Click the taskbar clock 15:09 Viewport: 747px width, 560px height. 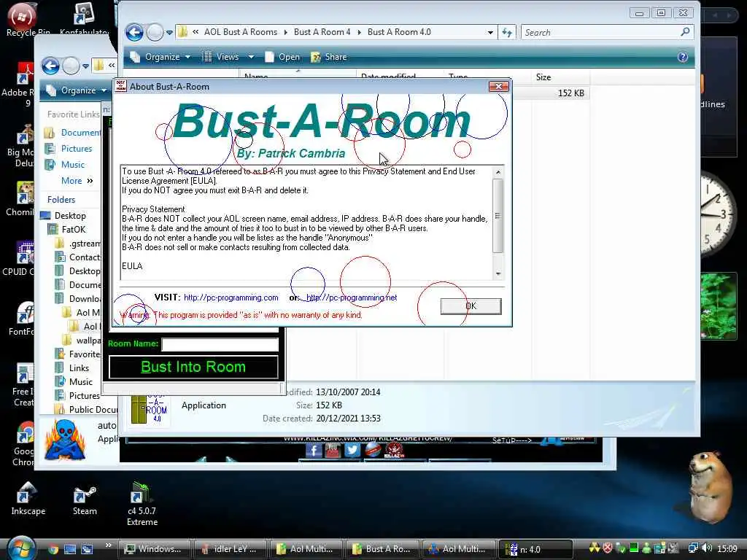[x=727, y=549]
